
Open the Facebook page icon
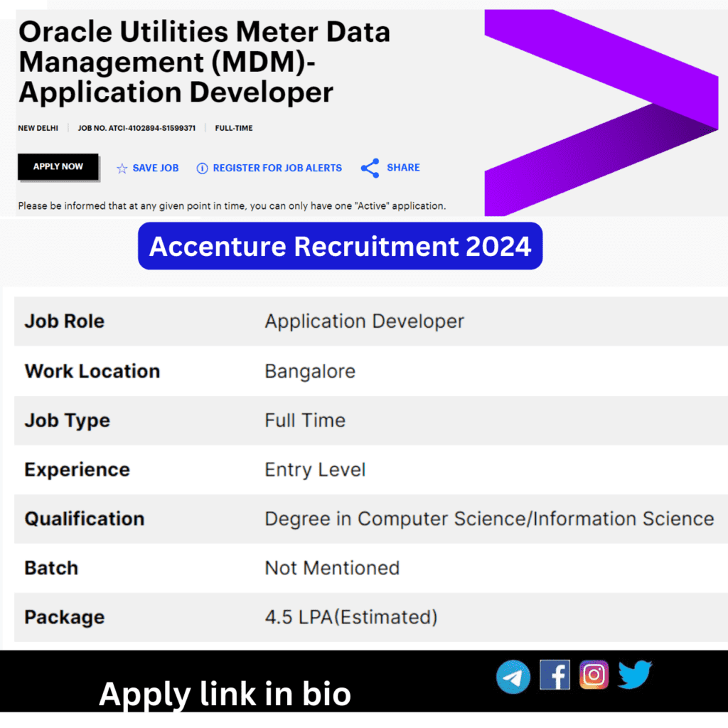[x=555, y=675]
